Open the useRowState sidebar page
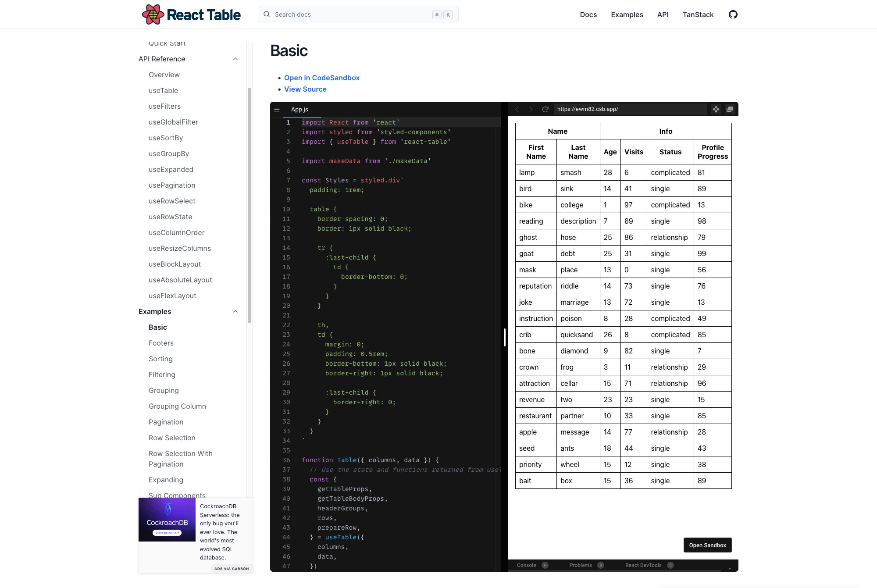The height and width of the screenshot is (588, 877). [170, 217]
